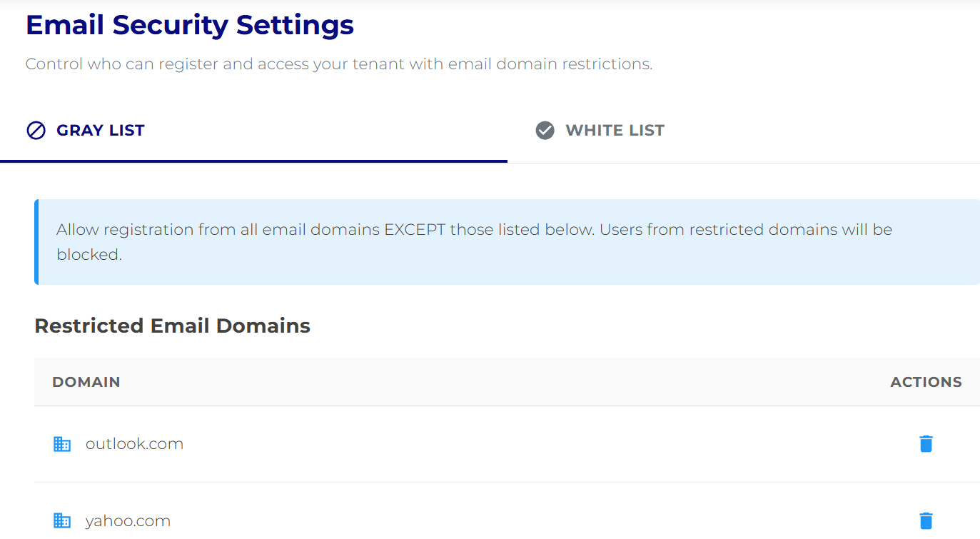Image resolution: width=980 pixels, height=539 pixels.
Task: Click the building icon beside yahoo.com
Action: [x=62, y=520]
